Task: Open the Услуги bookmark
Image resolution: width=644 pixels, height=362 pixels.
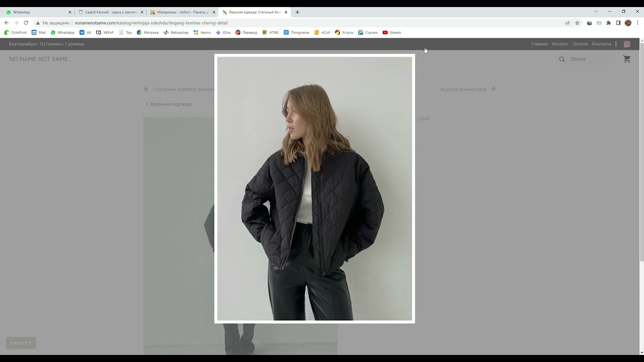Action: coord(344,32)
